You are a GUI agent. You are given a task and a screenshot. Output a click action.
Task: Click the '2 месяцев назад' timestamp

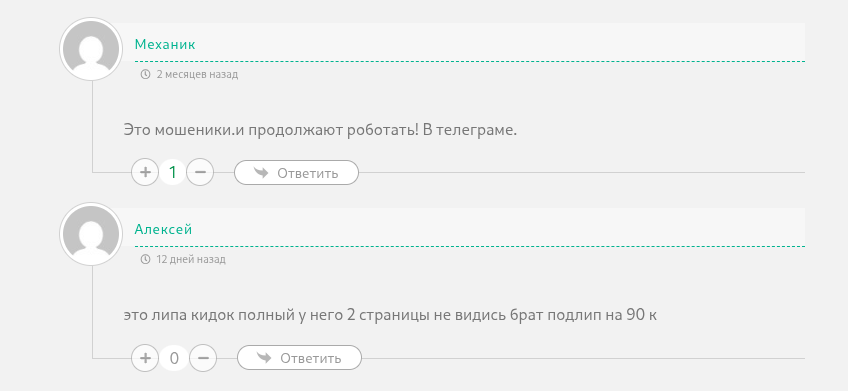point(197,75)
